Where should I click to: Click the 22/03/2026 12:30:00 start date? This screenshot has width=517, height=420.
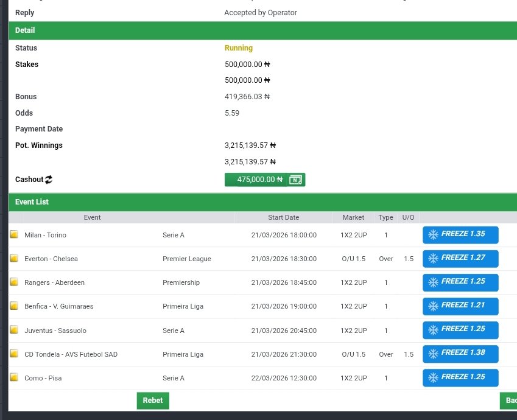point(284,378)
